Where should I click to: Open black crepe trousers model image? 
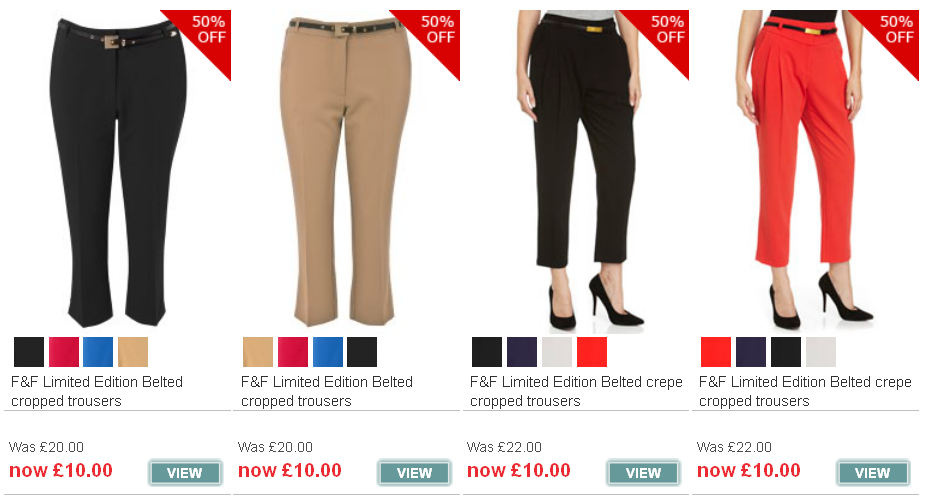click(579, 170)
